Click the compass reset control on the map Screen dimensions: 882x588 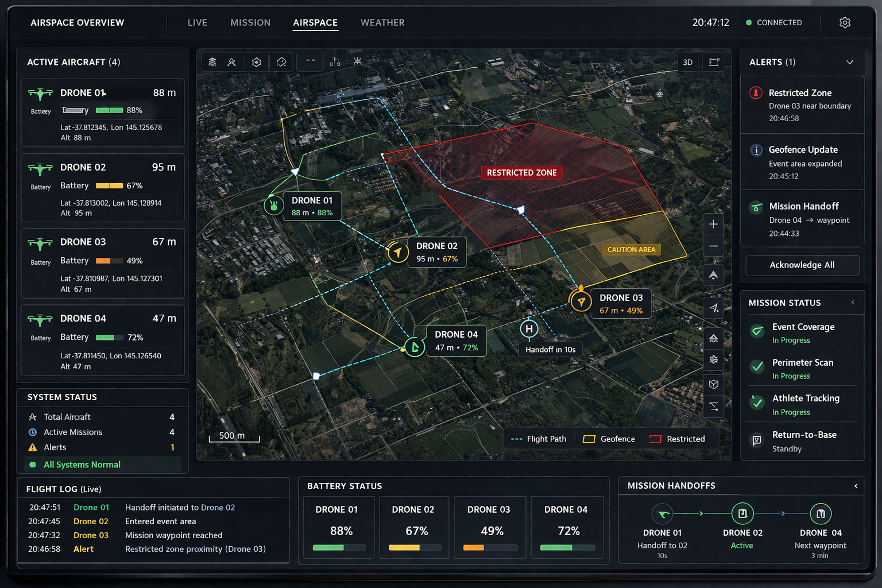tap(713, 274)
